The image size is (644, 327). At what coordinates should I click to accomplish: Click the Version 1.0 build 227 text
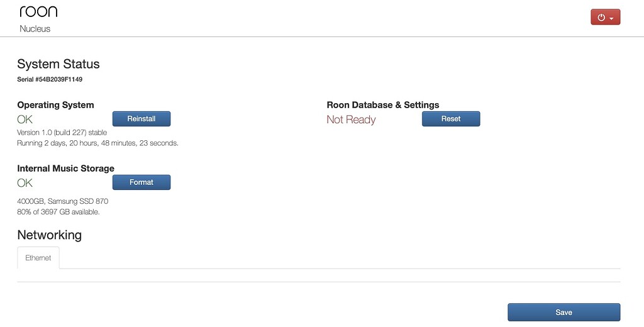(62, 133)
